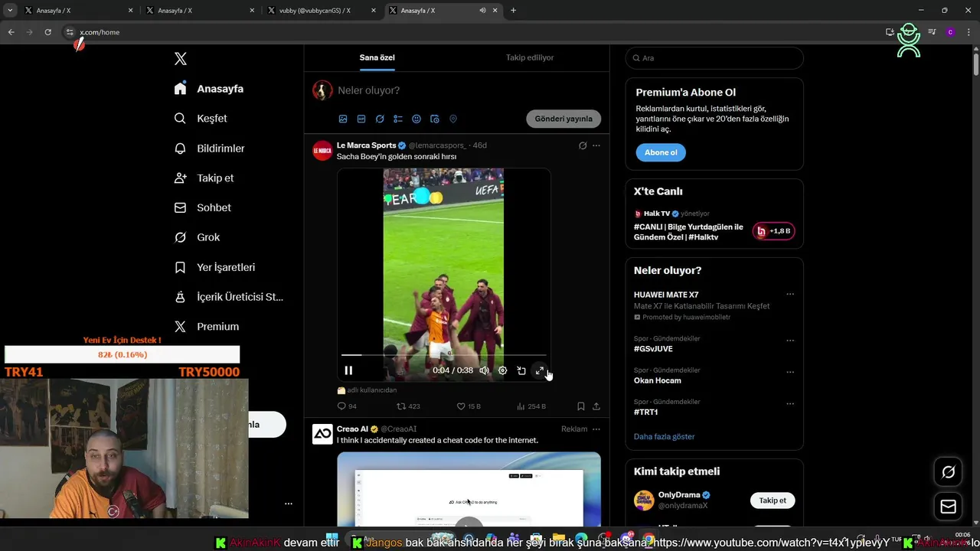Open Premium in the sidebar
980x551 pixels.
pos(207,326)
